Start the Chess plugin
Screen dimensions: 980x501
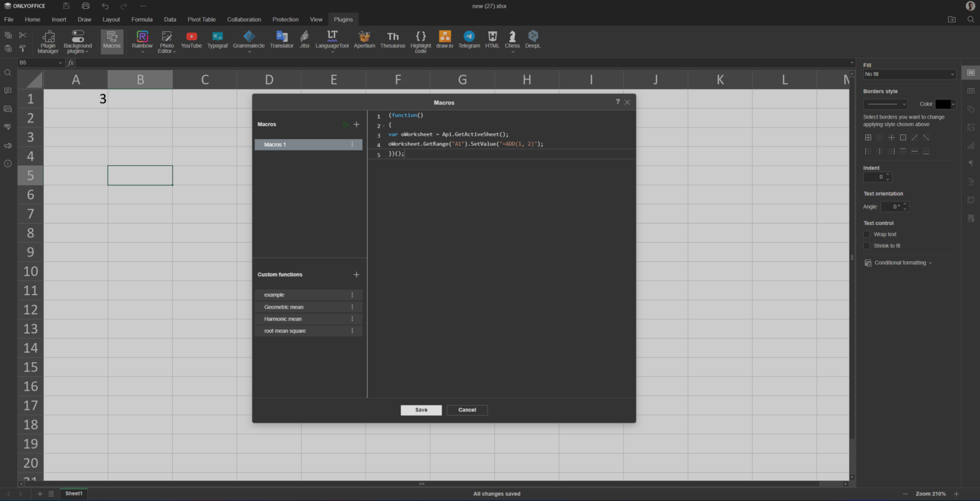tap(512, 40)
